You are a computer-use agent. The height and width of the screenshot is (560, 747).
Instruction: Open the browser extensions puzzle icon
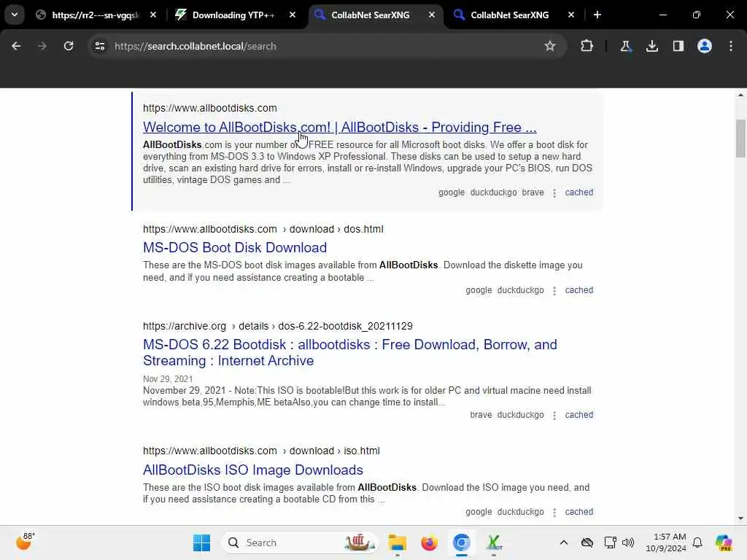click(x=587, y=46)
